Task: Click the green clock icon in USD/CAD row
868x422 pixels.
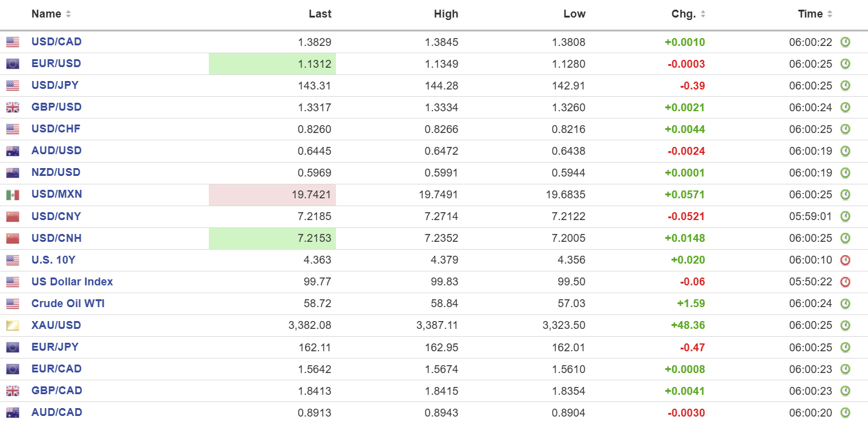Action: (845, 42)
